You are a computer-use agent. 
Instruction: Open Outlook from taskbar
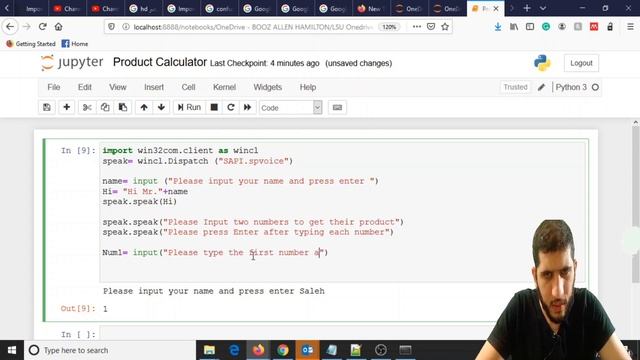307,350
